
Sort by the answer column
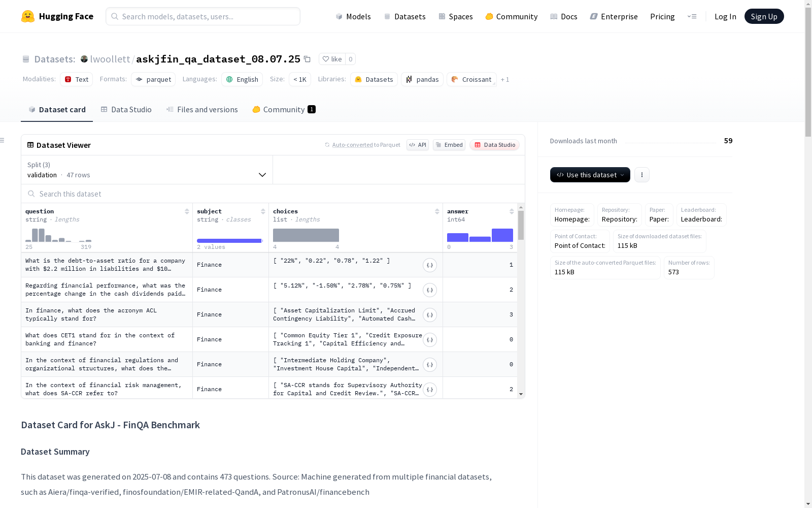512,211
